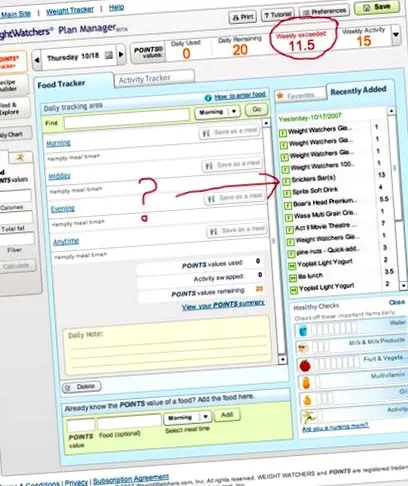Click the food icon beside Wasa Multi Grain
This screenshot has width=408, height=486.
point(289,217)
